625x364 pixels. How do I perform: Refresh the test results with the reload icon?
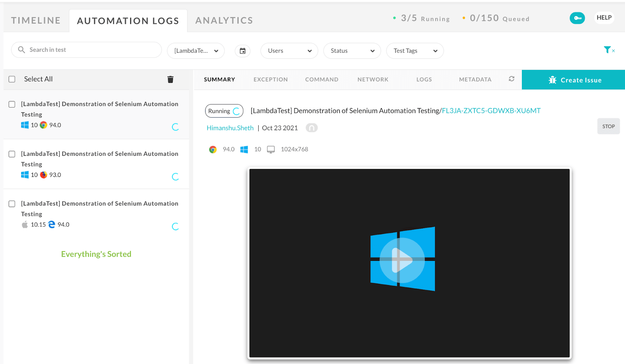click(512, 79)
